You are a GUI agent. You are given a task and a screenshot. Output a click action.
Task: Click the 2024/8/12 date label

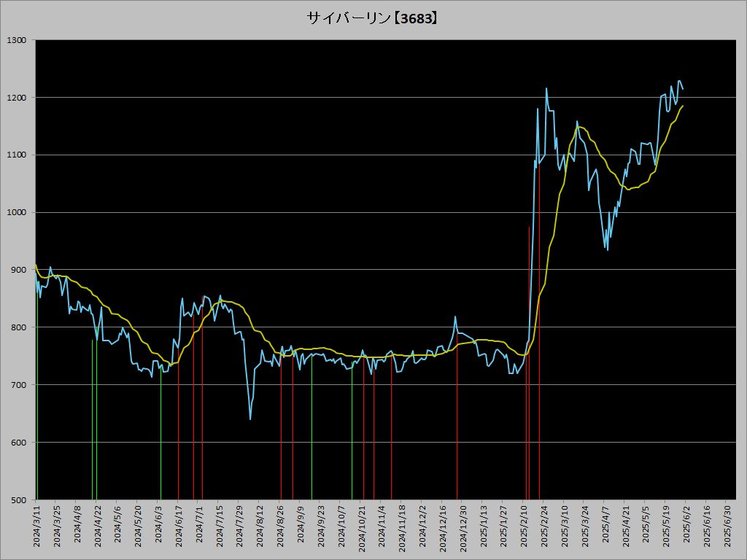[x=260, y=525]
